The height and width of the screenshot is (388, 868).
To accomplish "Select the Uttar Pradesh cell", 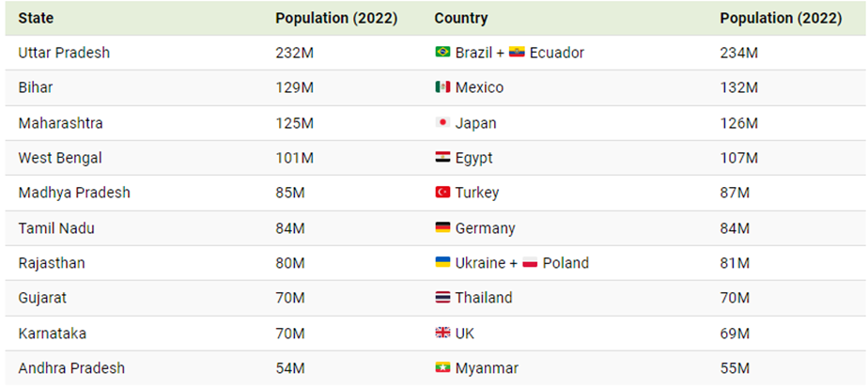I will click(64, 53).
